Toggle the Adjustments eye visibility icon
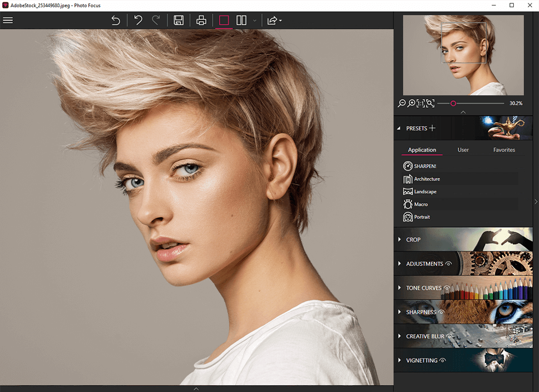 (449, 264)
